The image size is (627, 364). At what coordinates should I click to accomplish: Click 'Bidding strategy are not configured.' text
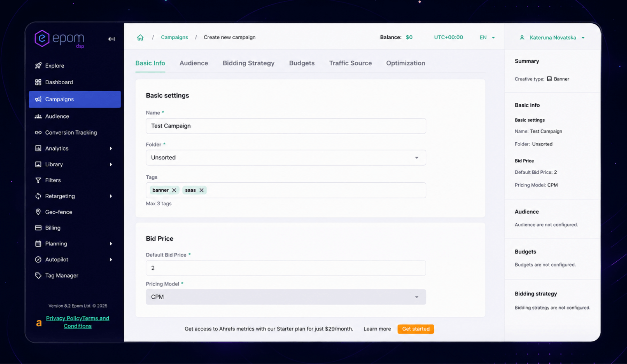coord(552,308)
